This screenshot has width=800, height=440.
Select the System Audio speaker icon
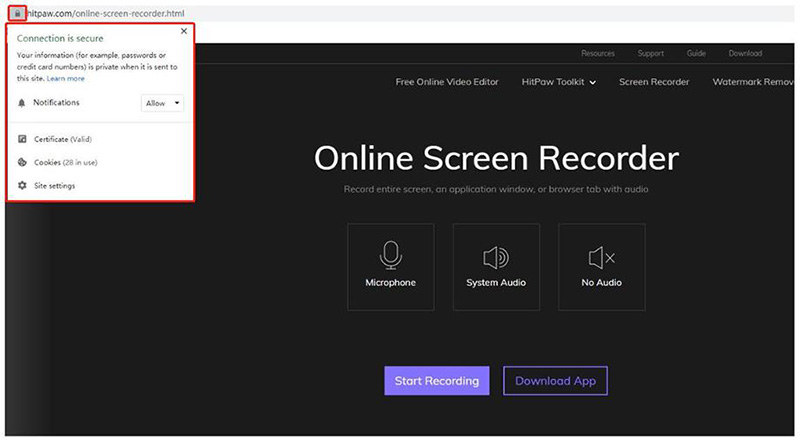[x=496, y=258]
